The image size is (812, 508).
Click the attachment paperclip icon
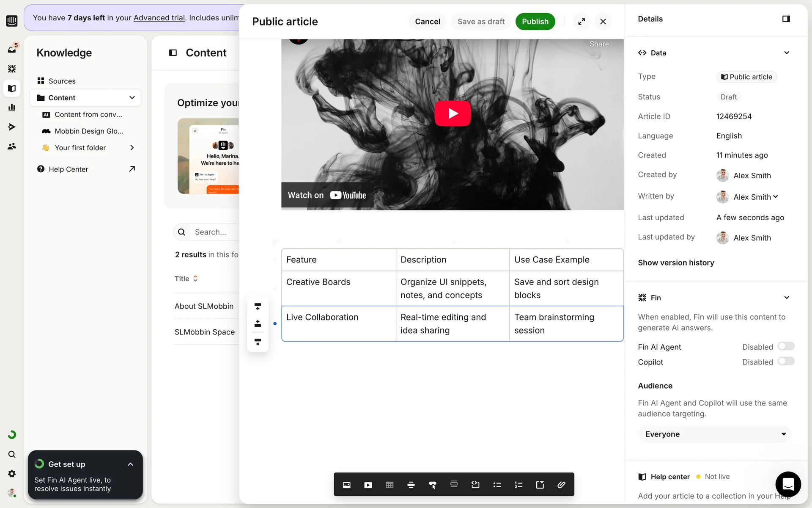click(x=561, y=485)
